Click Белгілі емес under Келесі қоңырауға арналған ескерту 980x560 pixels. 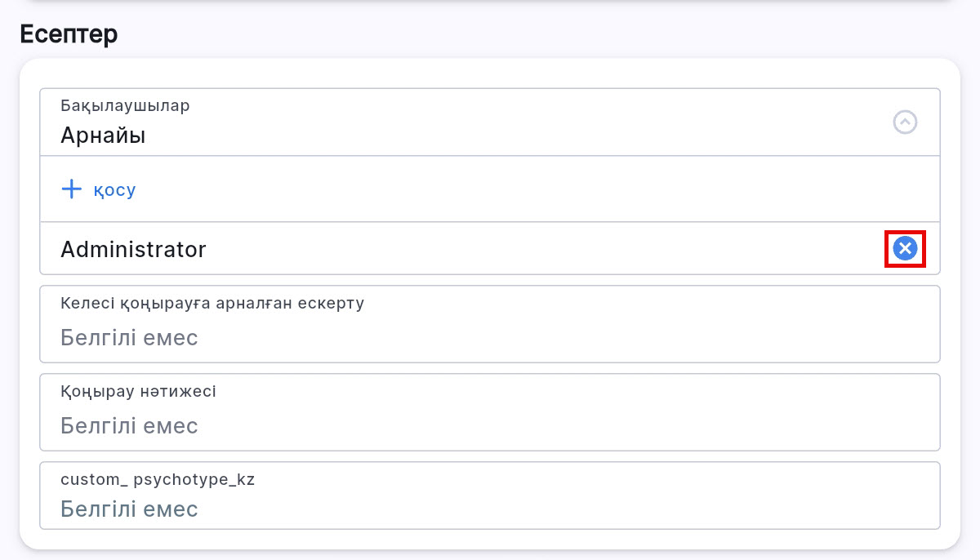(x=129, y=337)
